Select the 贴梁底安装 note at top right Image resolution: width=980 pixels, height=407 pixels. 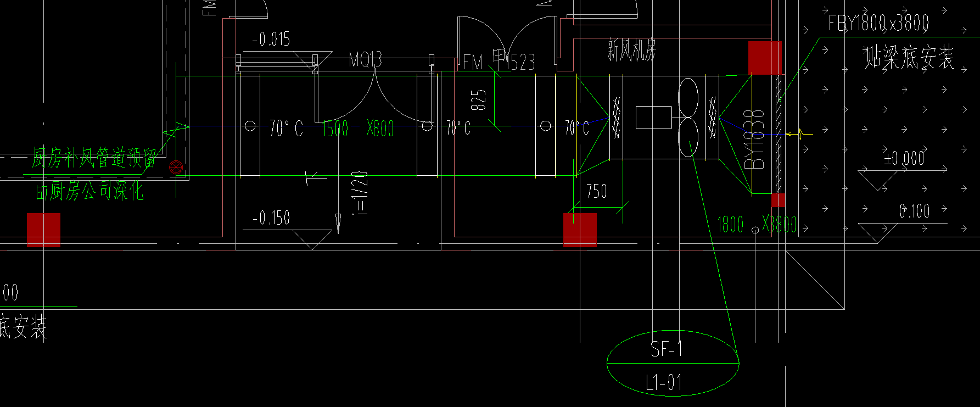click(909, 57)
